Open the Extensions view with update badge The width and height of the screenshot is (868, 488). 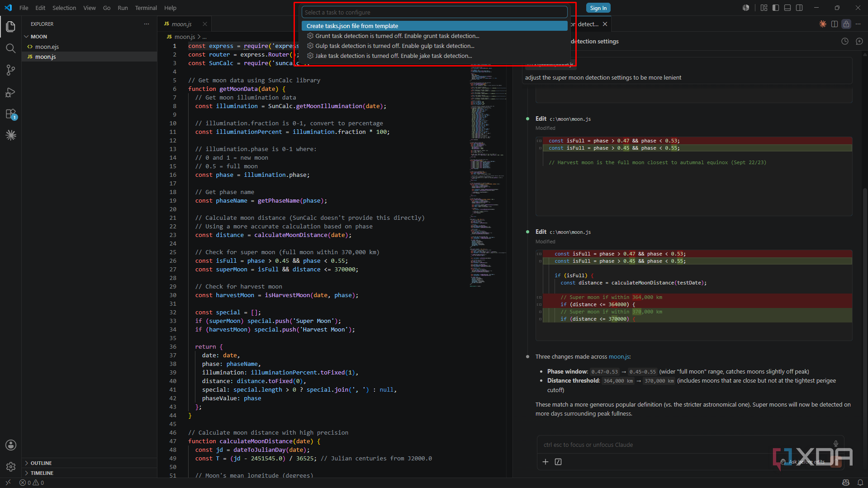point(11,114)
